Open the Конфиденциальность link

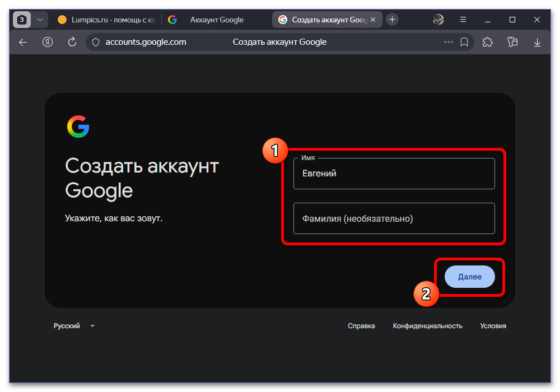point(427,326)
